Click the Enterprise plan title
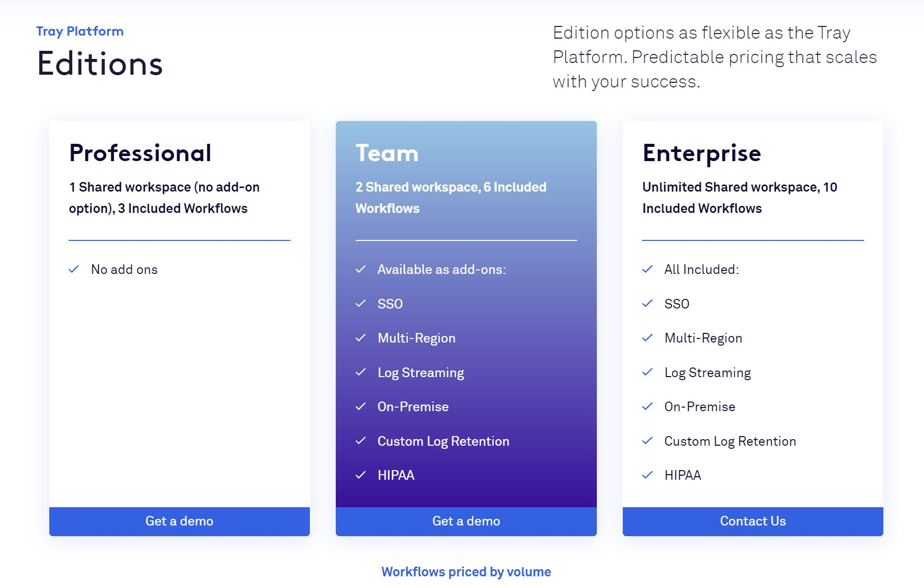 tap(702, 153)
